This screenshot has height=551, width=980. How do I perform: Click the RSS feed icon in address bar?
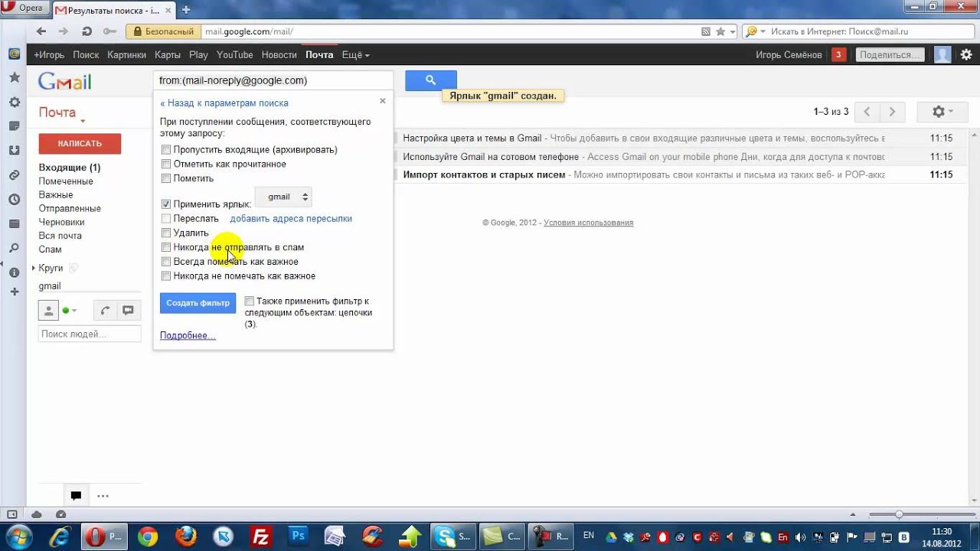[x=706, y=31]
